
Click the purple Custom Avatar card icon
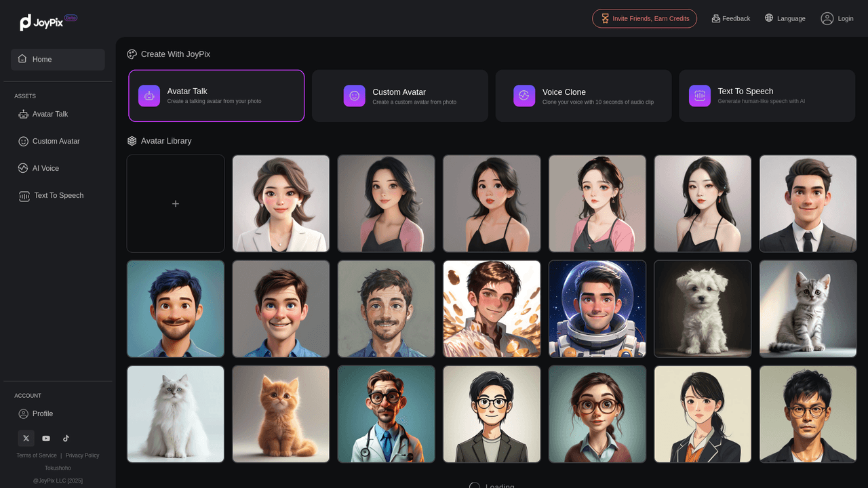pos(355,96)
